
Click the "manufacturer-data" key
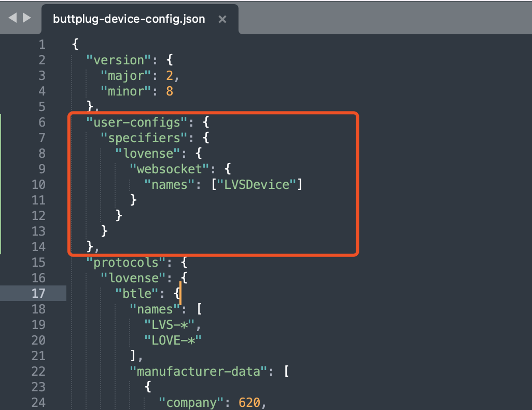point(198,371)
